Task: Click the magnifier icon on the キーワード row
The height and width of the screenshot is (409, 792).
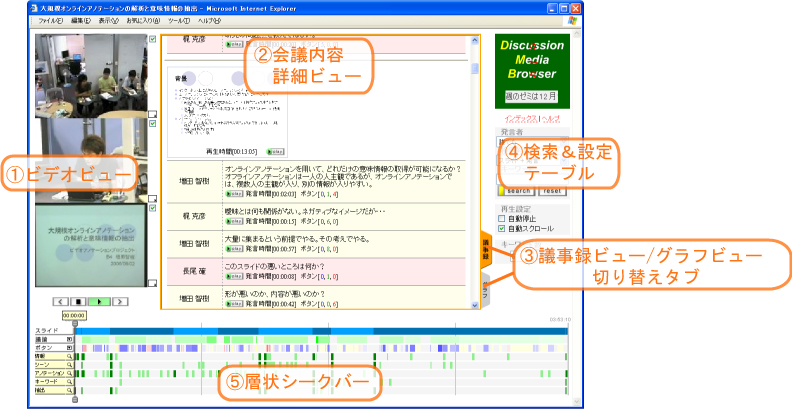Action: (x=70, y=382)
